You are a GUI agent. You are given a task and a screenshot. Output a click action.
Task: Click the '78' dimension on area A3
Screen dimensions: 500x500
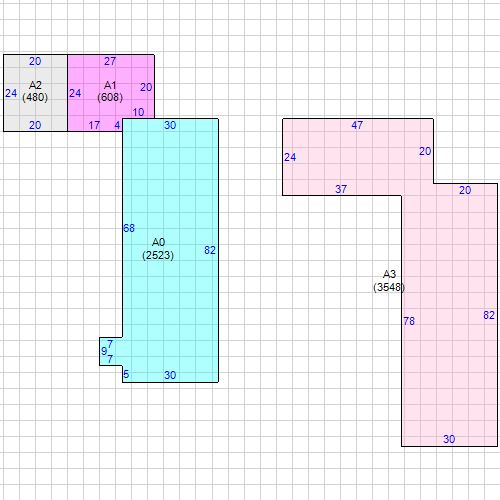[x=409, y=321]
